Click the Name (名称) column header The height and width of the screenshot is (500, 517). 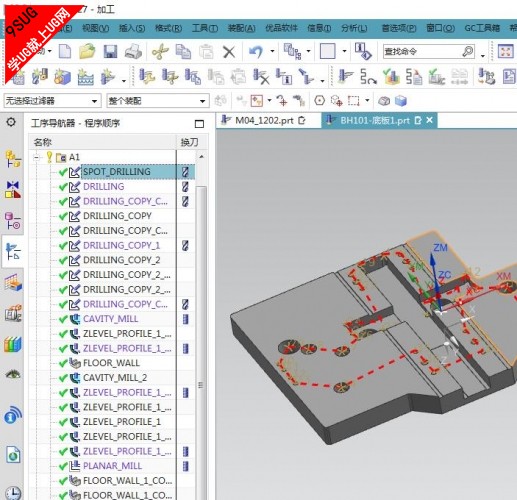(x=102, y=142)
